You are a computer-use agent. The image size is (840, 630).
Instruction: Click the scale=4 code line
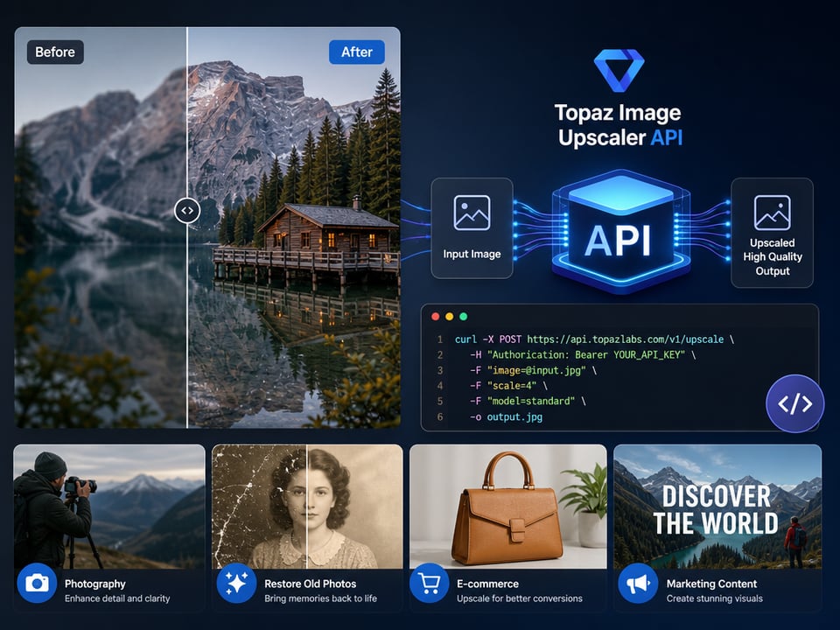coord(508,386)
